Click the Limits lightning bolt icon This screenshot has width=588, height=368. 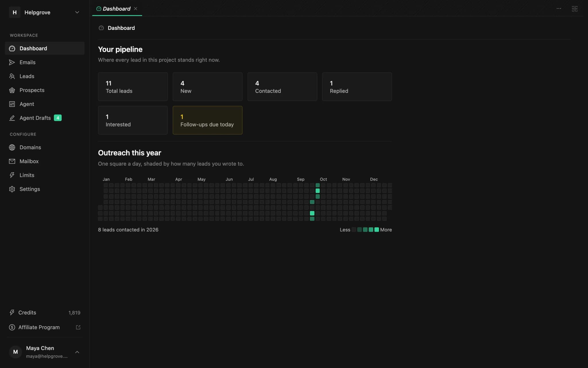[x=12, y=175]
